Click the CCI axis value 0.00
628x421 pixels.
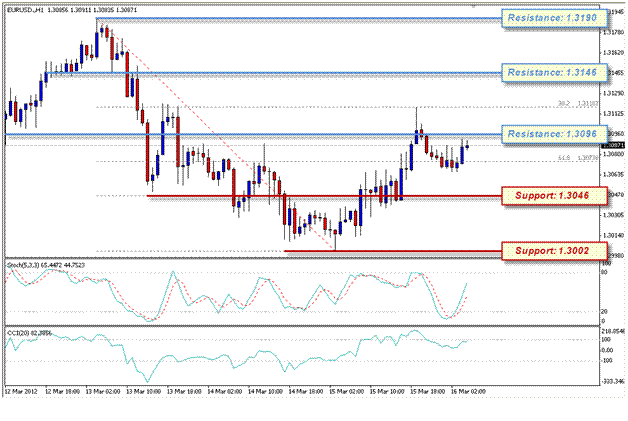coord(608,350)
